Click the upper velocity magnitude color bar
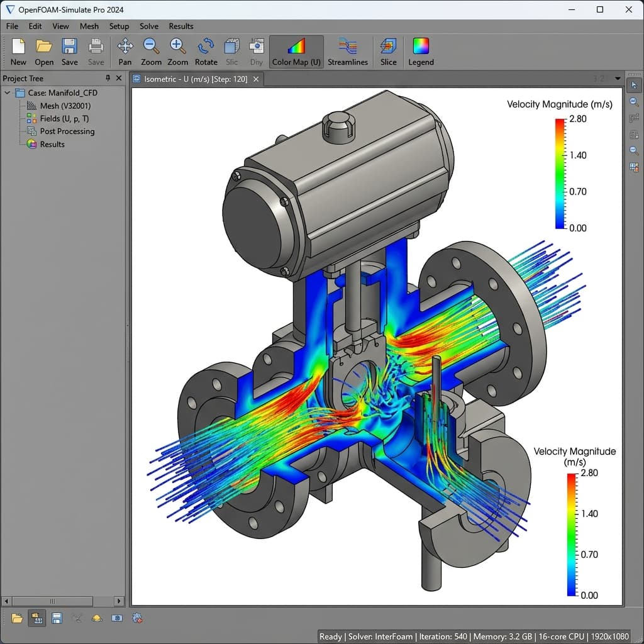Screen dimensions: 644x644 click(560, 173)
